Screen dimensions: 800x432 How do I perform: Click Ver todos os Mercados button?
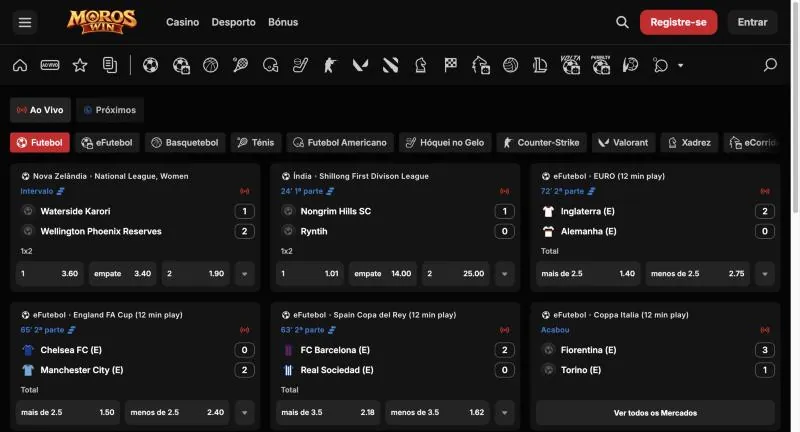[x=655, y=413]
